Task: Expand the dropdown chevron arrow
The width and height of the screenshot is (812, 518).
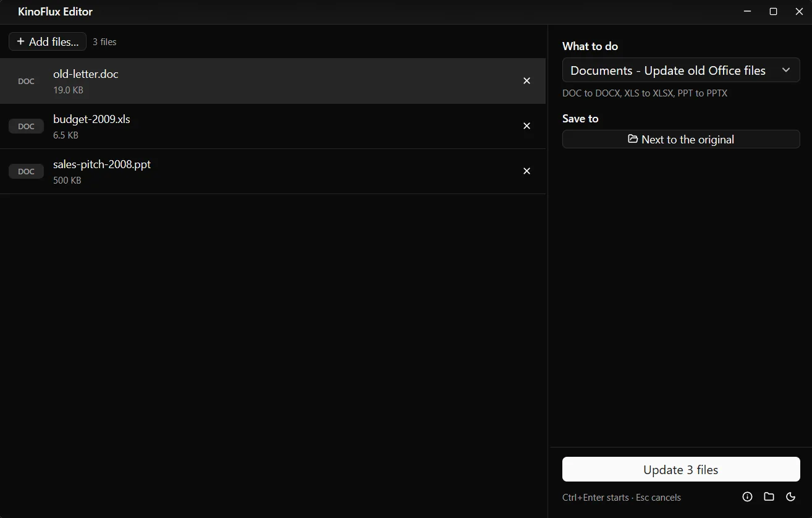Action: tap(786, 70)
